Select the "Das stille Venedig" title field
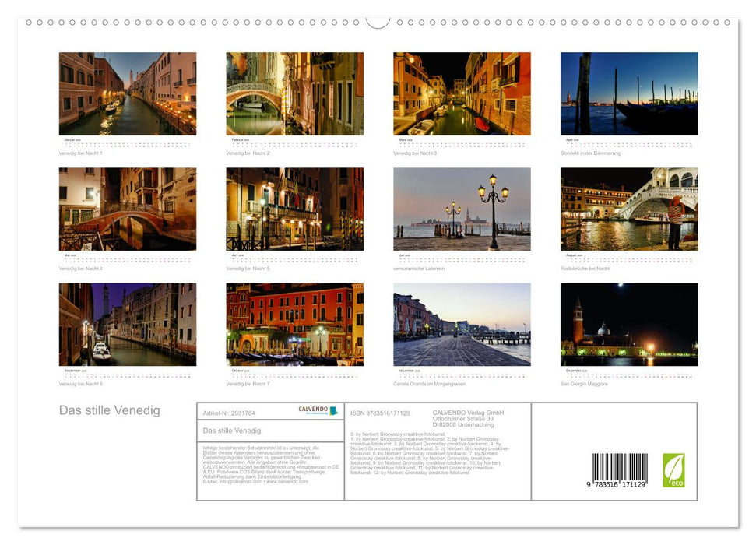Image resolution: width=756 pixels, height=545 pixels. [x=233, y=431]
